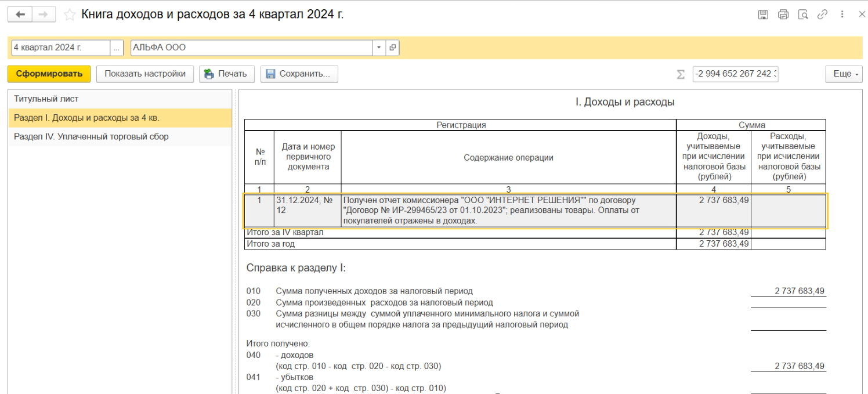The height and width of the screenshot is (394, 868).
Task: Open АЛЬФА ООО organization card
Action: click(x=393, y=48)
